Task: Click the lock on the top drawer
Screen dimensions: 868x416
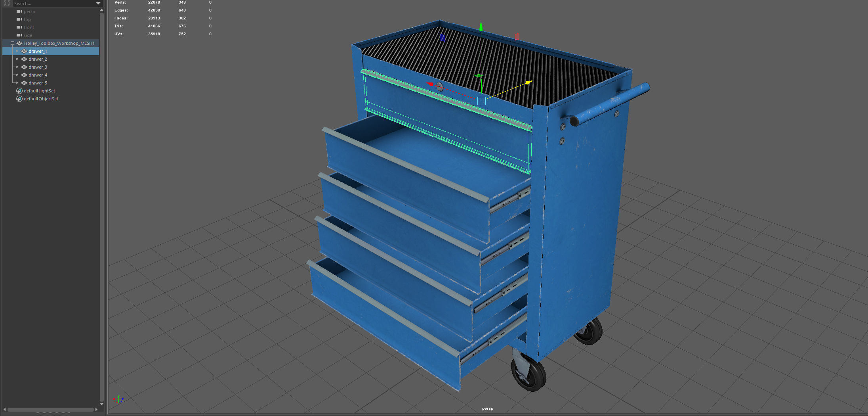Action: [439, 86]
